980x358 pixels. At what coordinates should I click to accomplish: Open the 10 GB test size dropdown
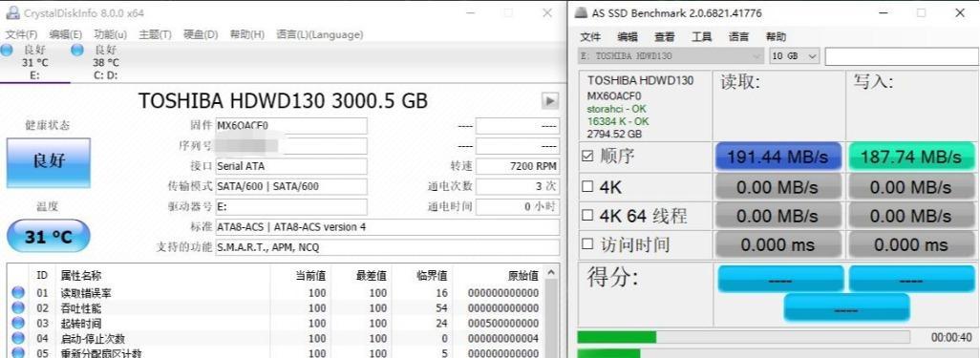(x=795, y=56)
